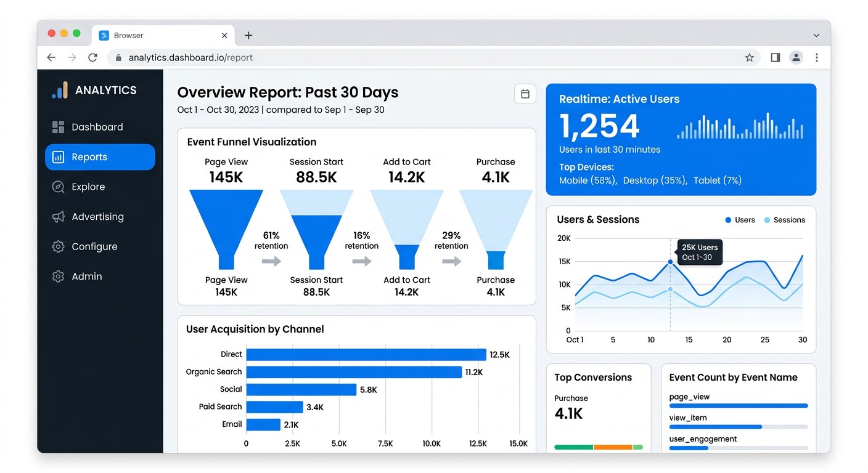Viewport: 868px width, 473px height.
Task: Open a new tab with plus icon
Action: tap(248, 36)
